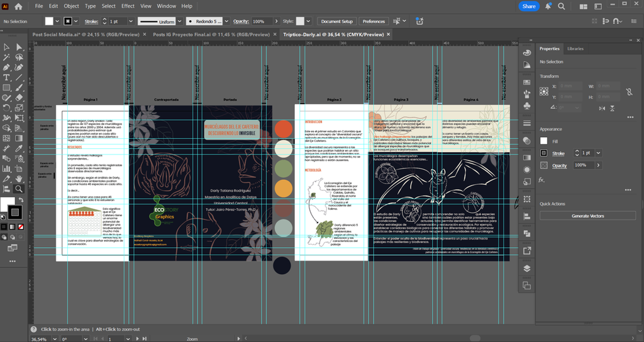The height and width of the screenshot is (342, 644).
Task: Select the Selection tool arrow
Action: click(6, 47)
